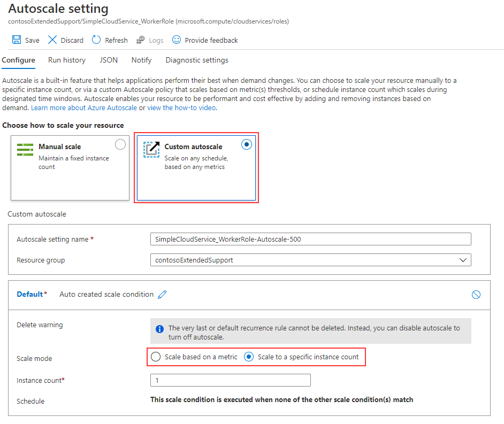
Task: Select the Discard icon
Action: (x=52, y=40)
